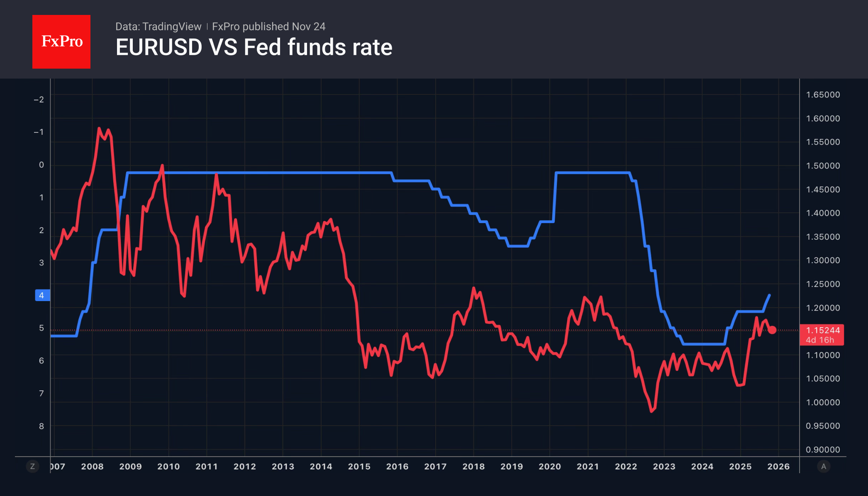Viewport: 868px width, 496px height.
Task: Click the red 1.15244 price label
Action: point(822,330)
